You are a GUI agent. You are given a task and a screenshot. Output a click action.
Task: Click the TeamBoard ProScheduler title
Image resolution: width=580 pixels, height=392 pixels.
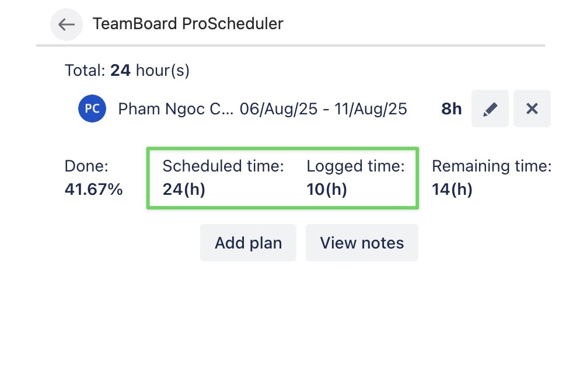coord(188,24)
